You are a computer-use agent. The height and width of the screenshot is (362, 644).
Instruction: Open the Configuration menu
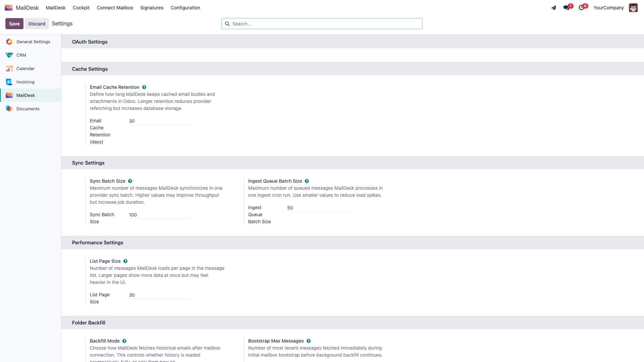click(x=185, y=8)
